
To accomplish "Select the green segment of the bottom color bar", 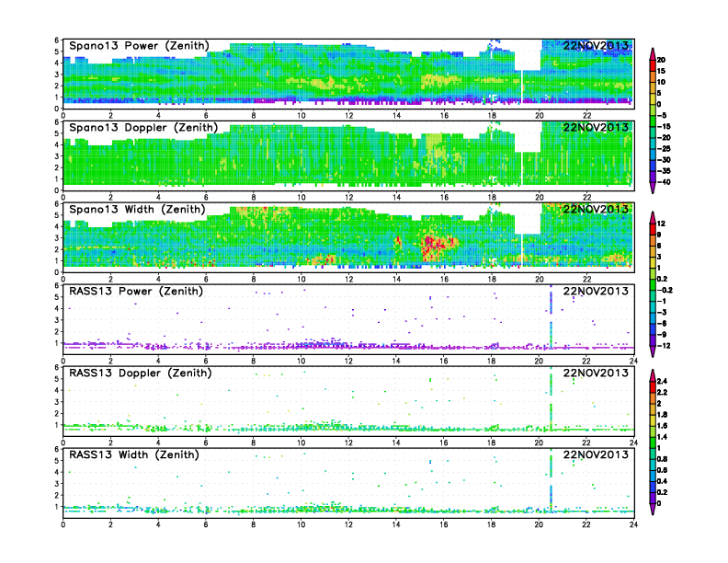I will pos(653,442).
